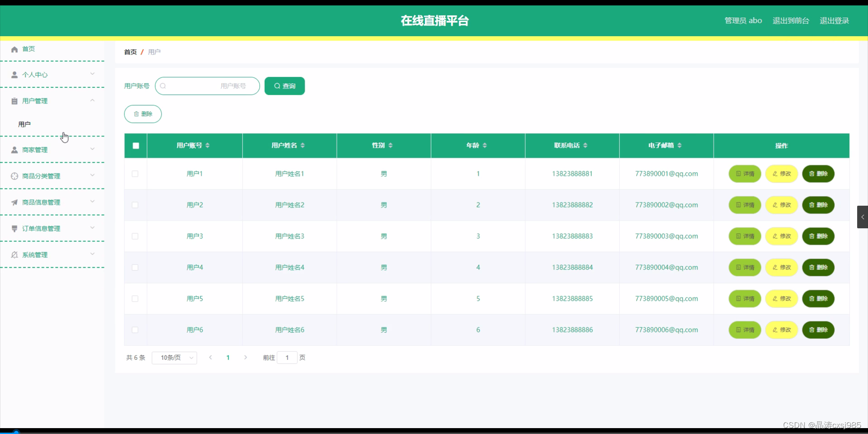Expand 系统管理 chevron
Viewport: 868px width, 434px height.
[92, 254]
